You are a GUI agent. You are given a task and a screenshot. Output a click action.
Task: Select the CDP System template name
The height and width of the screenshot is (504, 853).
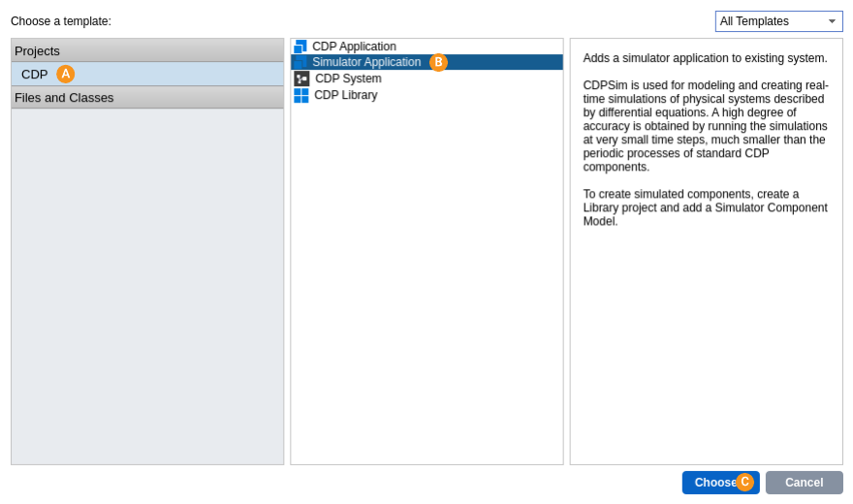pos(348,79)
